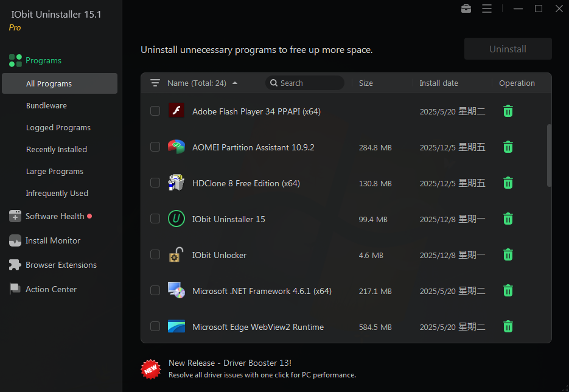Click the vertical scrollbar of the program list
Viewport: 569px width, 392px height.
click(x=549, y=155)
